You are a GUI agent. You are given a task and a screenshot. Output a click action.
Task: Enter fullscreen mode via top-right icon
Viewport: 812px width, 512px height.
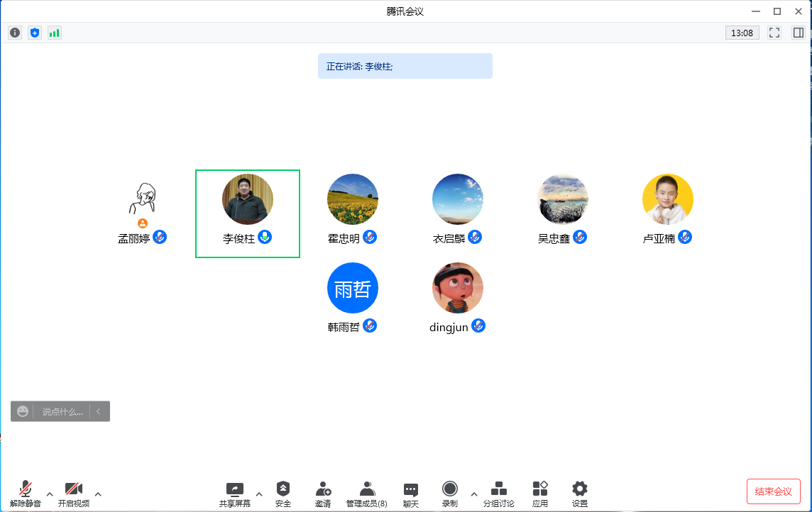coord(774,33)
